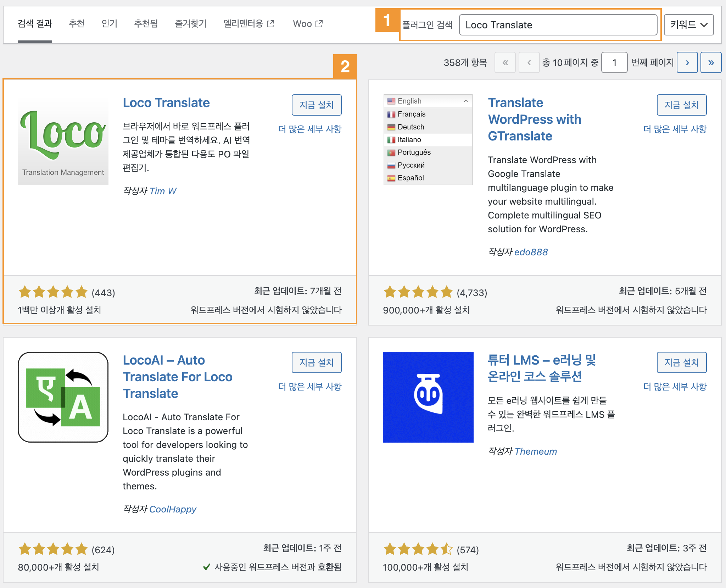This screenshot has width=726, height=588.
Task: Install the LocoAI plugin now
Action: click(x=316, y=362)
